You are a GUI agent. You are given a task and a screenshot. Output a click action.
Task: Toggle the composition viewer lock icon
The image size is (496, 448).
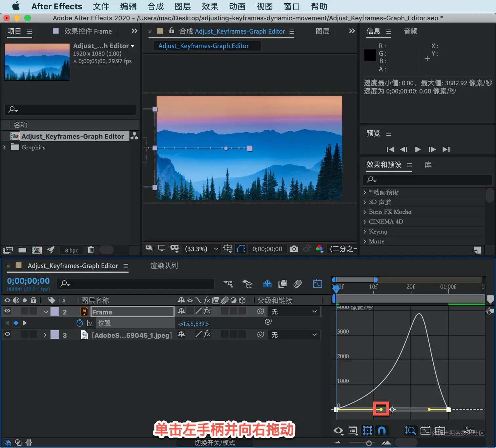(x=172, y=31)
